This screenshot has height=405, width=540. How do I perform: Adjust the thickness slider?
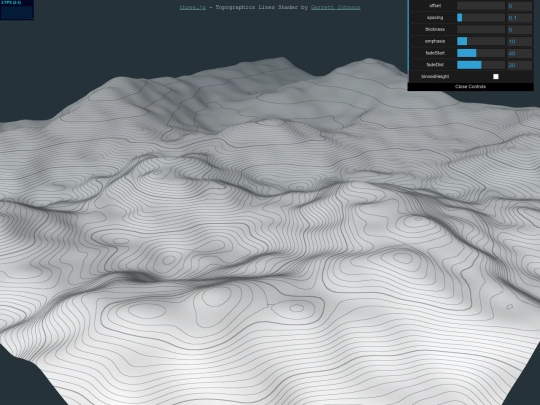481,29
